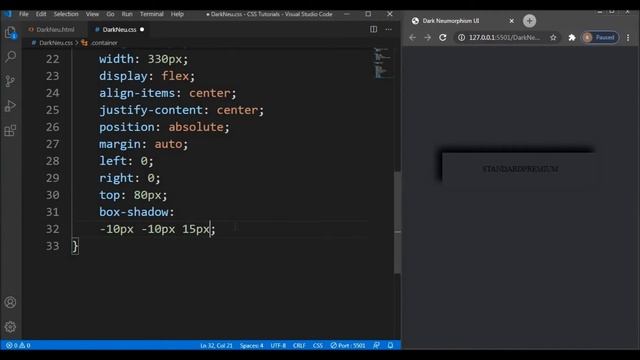Click the code 'display: flex;'
Image resolution: width=640 pixels, height=360 pixels.
(x=147, y=76)
